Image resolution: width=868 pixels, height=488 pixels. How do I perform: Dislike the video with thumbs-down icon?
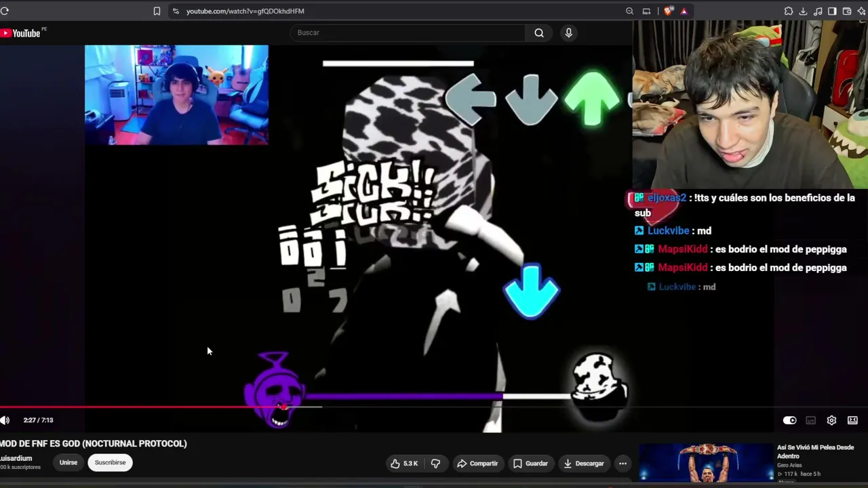(435, 464)
